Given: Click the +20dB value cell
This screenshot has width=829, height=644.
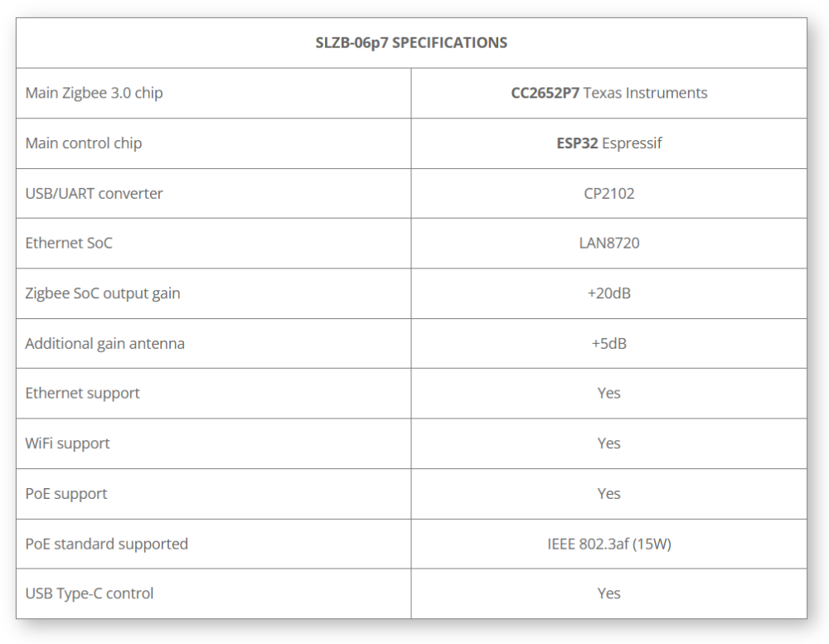Looking at the screenshot, I should [608, 293].
